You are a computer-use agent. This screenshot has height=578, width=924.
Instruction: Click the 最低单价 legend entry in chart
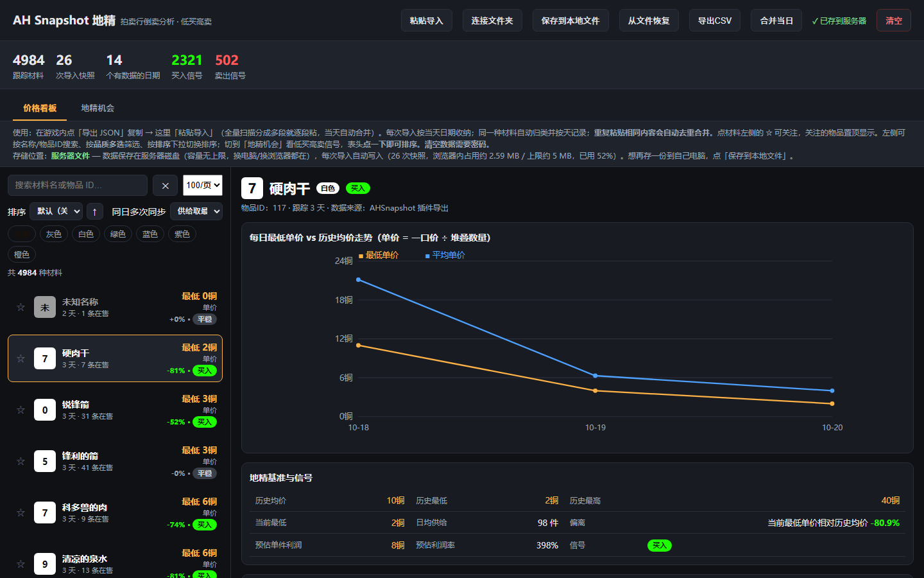tap(379, 255)
